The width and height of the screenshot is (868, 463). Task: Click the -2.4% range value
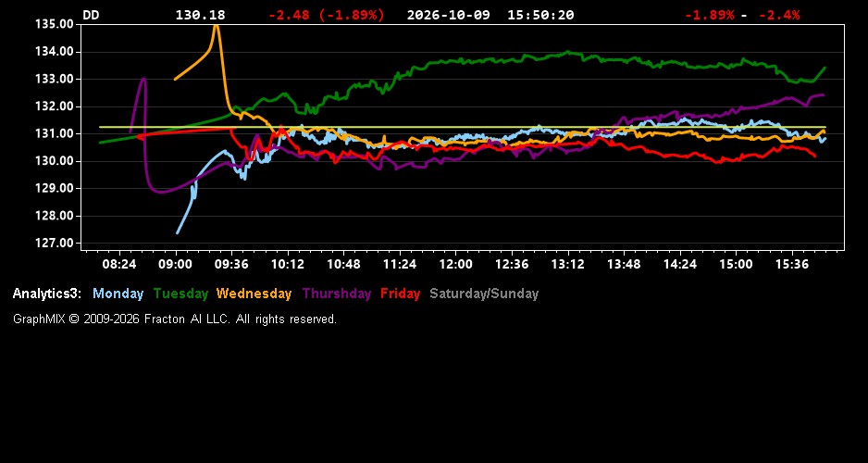pyautogui.click(x=779, y=15)
